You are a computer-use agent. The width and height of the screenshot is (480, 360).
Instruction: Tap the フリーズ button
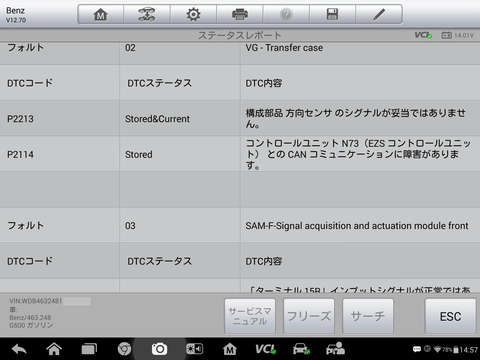309,316
